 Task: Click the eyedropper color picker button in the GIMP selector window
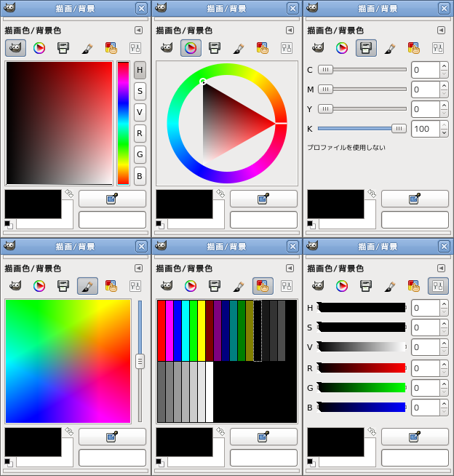(112, 199)
